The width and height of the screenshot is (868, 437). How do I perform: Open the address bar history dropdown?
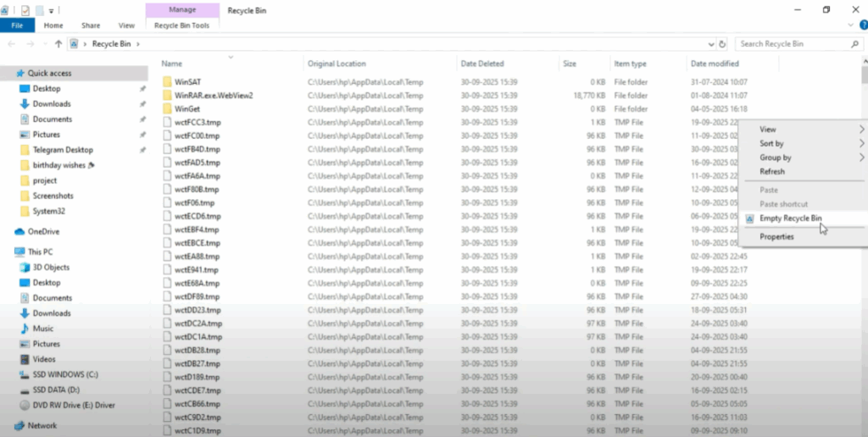pos(710,43)
